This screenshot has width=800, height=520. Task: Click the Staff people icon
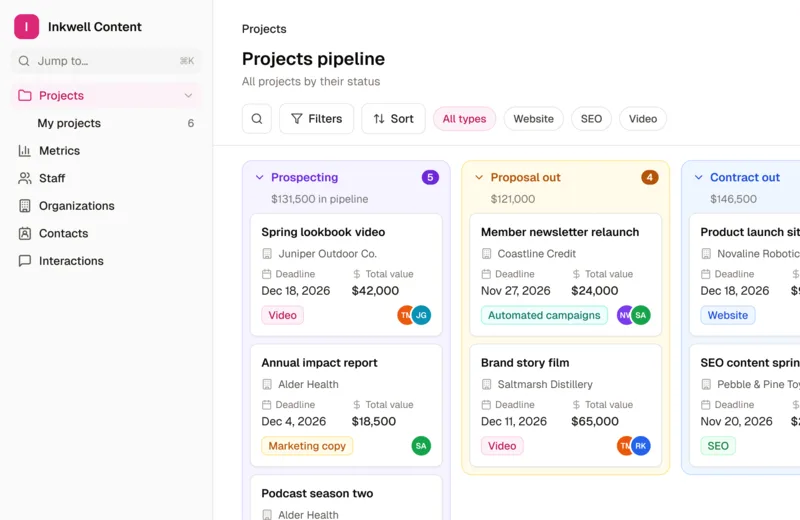(24, 178)
